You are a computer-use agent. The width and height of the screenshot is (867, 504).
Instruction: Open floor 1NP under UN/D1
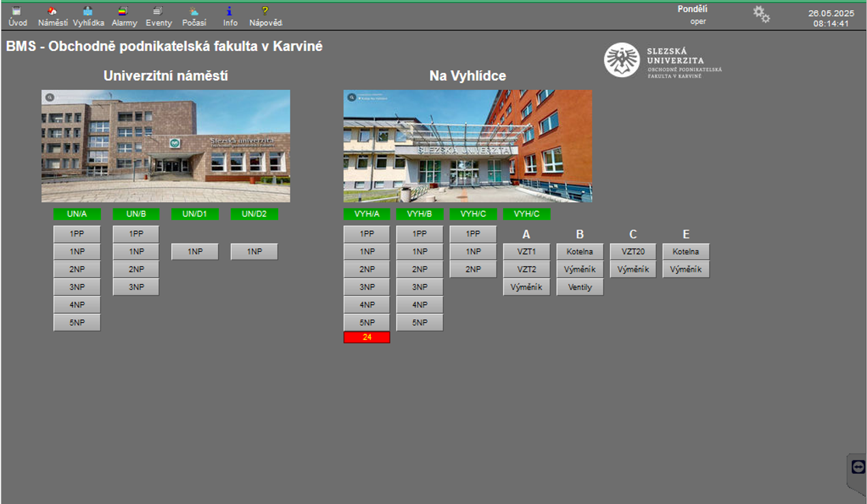(x=195, y=252)
